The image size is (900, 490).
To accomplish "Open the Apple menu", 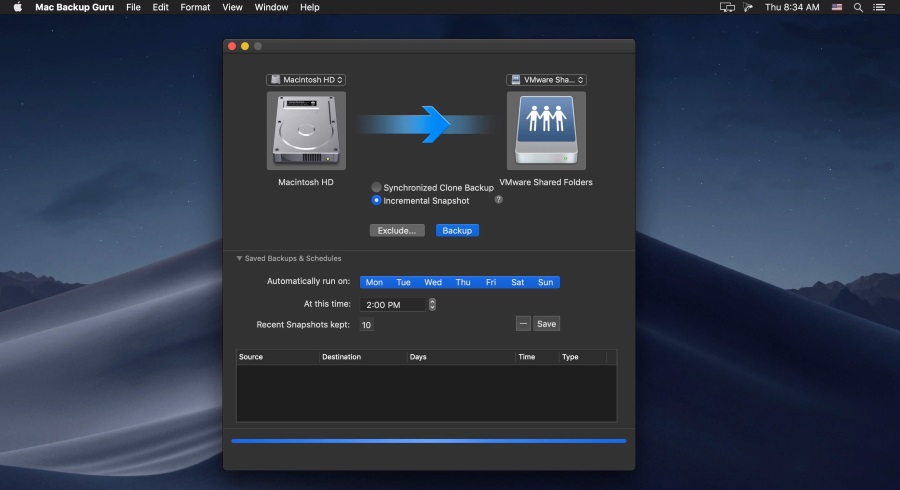I will pyautogui.click(x=17, y=7).
